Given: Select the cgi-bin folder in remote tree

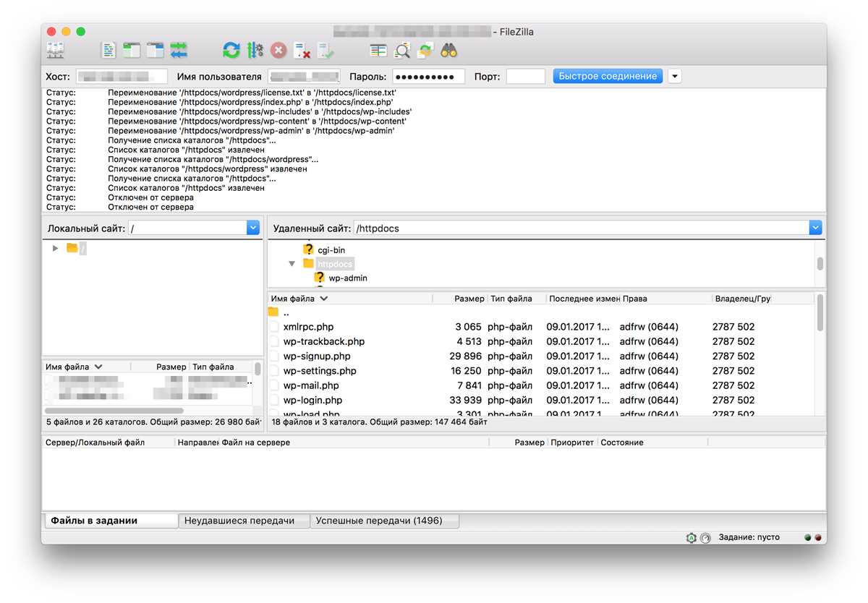Looking at the screenshot, I should click(331, 250).
